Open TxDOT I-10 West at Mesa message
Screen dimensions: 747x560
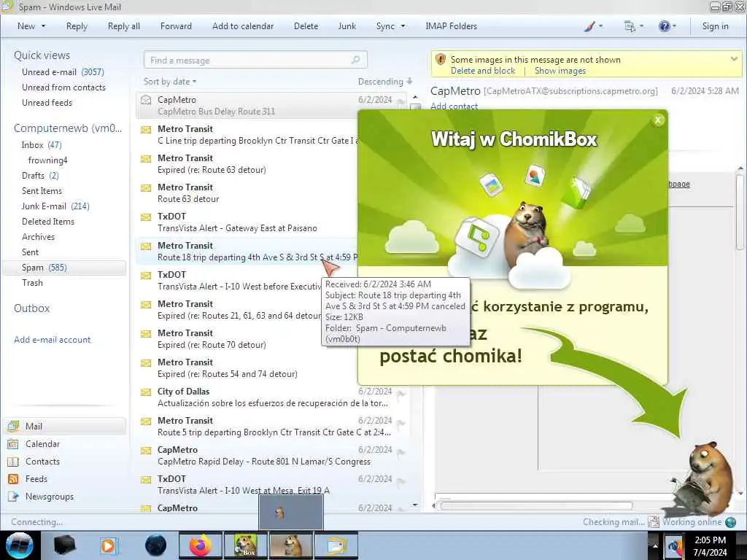click(271, 485)
